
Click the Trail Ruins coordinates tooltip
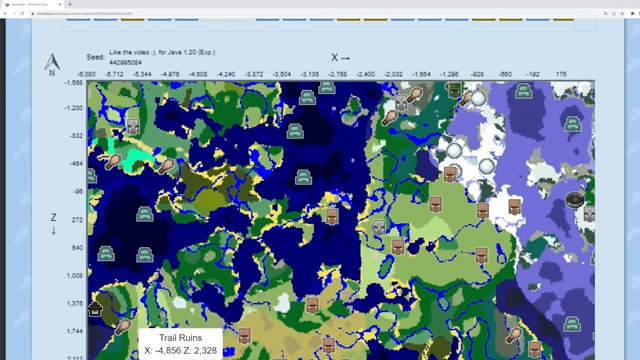tap(180, 344)
